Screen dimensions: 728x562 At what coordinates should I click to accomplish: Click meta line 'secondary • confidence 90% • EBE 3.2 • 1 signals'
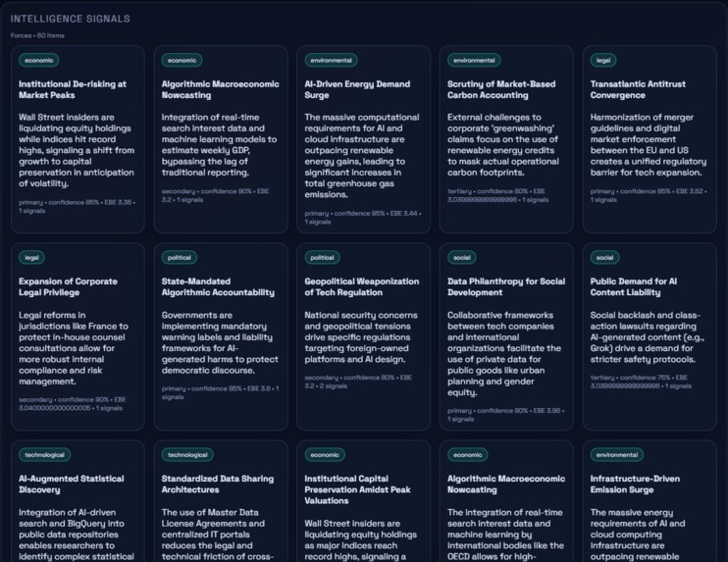coord(216,195)
